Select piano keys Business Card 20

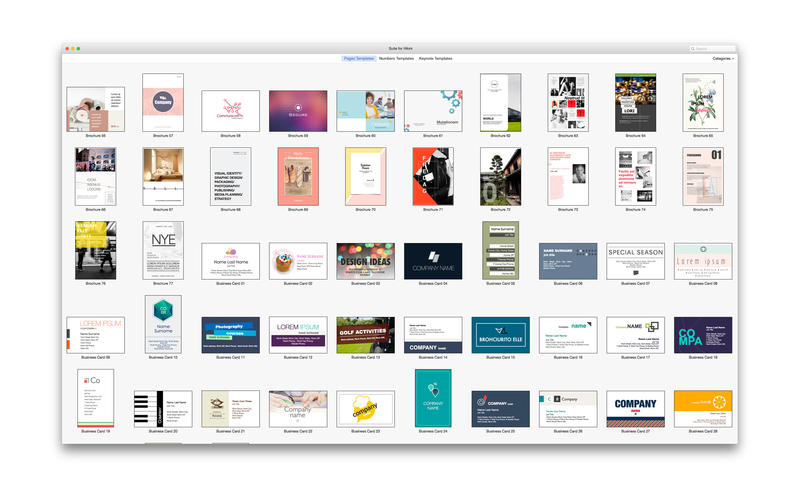(163, 409)
